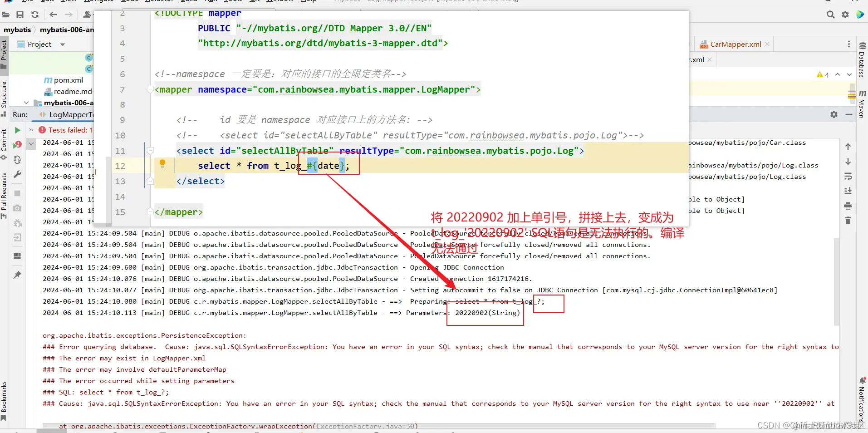Go to previous highlighted error arrow

[838, 74]
